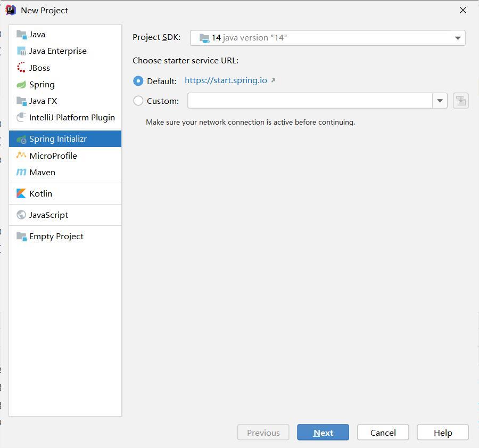Cancel the New Project dialog
Screen dimensions: 479x448
[x=383, y=432]
